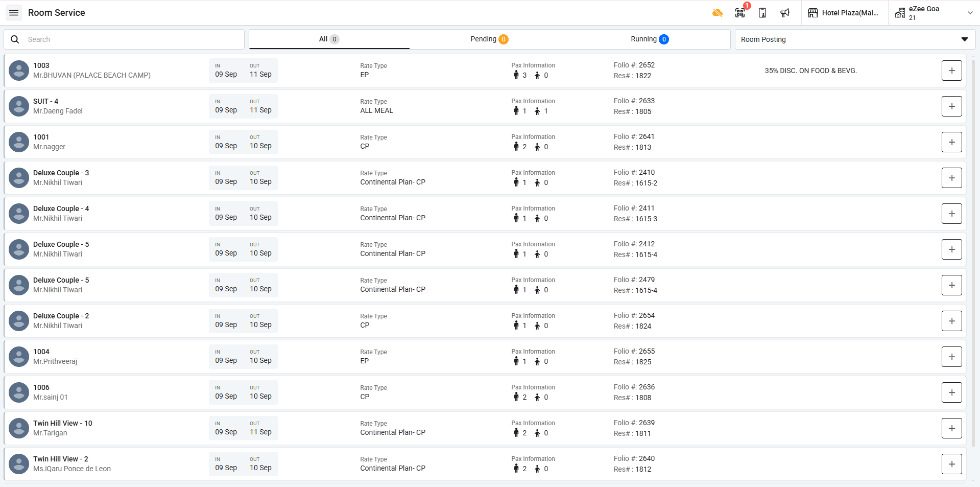Add order for Twin Hill View - 2
The height and width of the screenshot is (487, 980).
click(951, 464)
